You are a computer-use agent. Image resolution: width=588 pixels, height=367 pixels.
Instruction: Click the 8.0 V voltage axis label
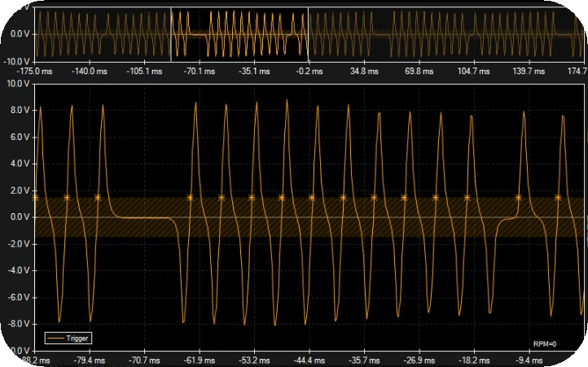(19, 110)
